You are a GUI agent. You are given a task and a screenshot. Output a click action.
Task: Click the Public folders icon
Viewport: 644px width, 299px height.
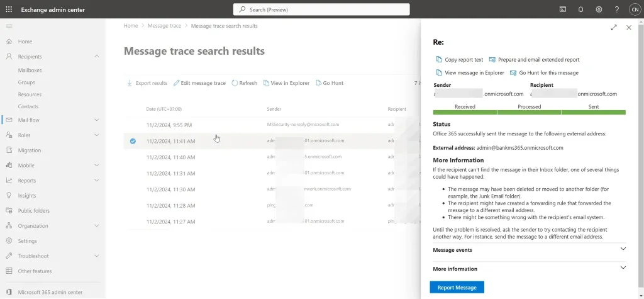[x=9, y=211]
